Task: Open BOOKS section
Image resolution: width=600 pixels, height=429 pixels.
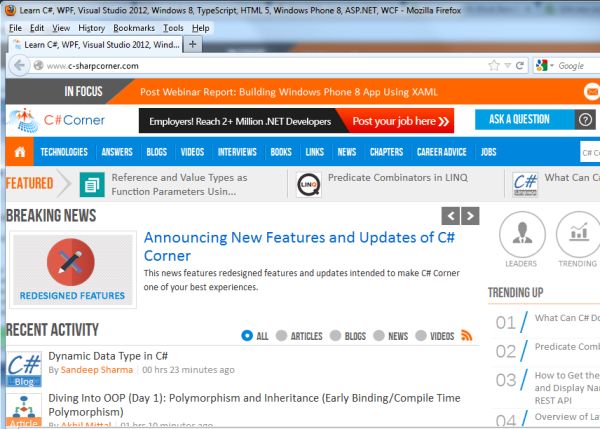Action: pyautogui.click(x=281, y=152)
